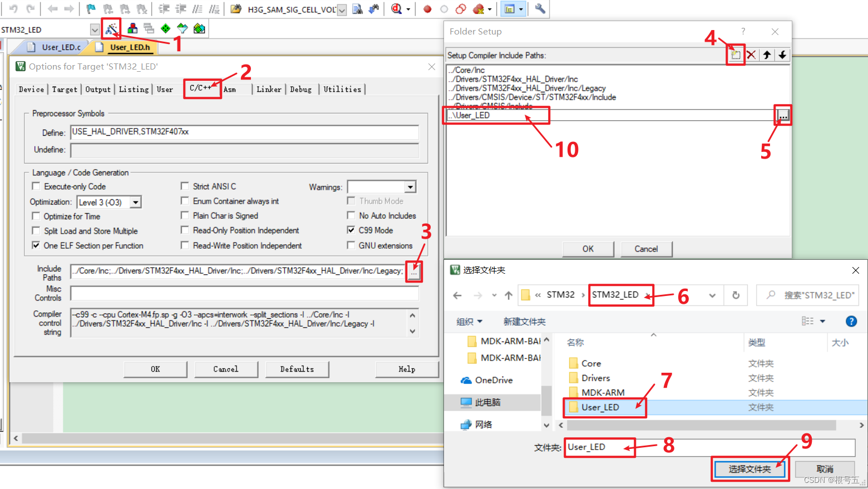The image size is (868, 489).
Task: Open help icon in folder picker
Action: [x=851, y=321]
